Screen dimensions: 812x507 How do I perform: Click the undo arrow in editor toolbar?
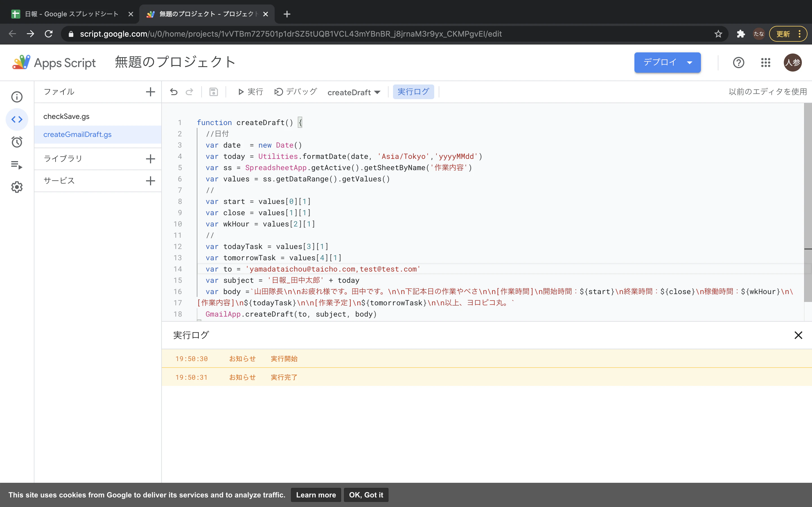click(173, 92)
